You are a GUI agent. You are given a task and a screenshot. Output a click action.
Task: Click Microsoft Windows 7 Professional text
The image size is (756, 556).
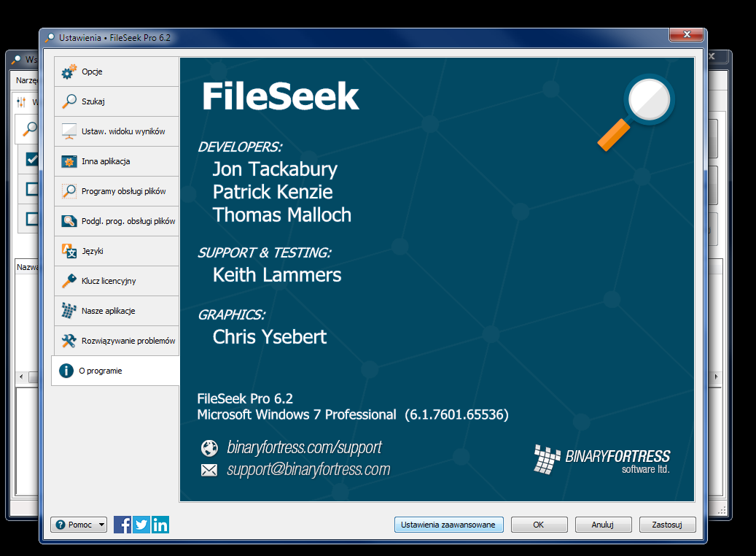(x=297, y=414)
